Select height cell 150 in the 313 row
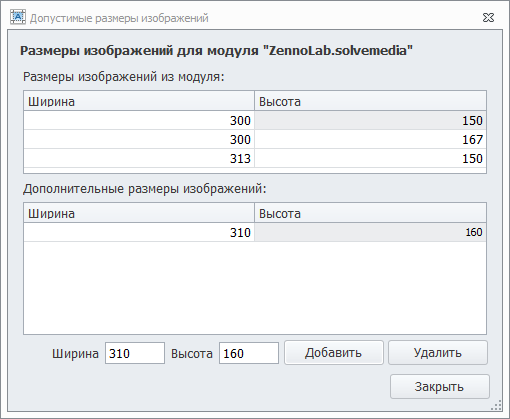510x419 pixels. click(370, 158)
